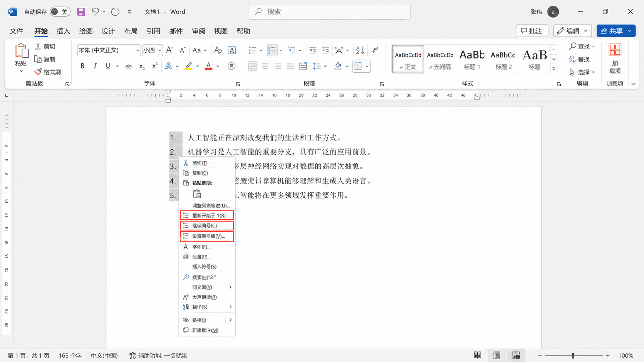Toggle AutoSave switch

60,12
